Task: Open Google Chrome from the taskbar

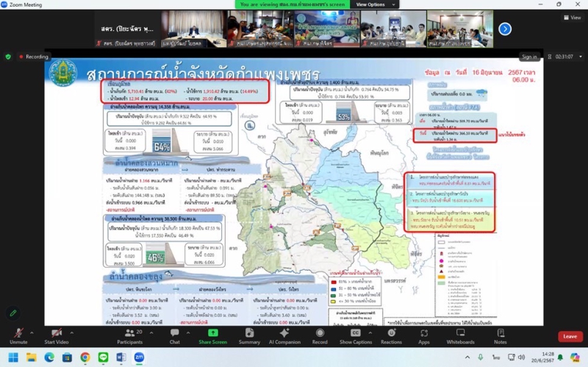Action: tap(85, 357)
